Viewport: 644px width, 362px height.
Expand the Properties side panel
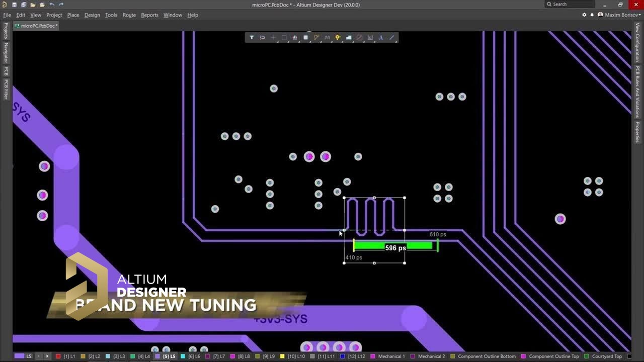point(637,132)
